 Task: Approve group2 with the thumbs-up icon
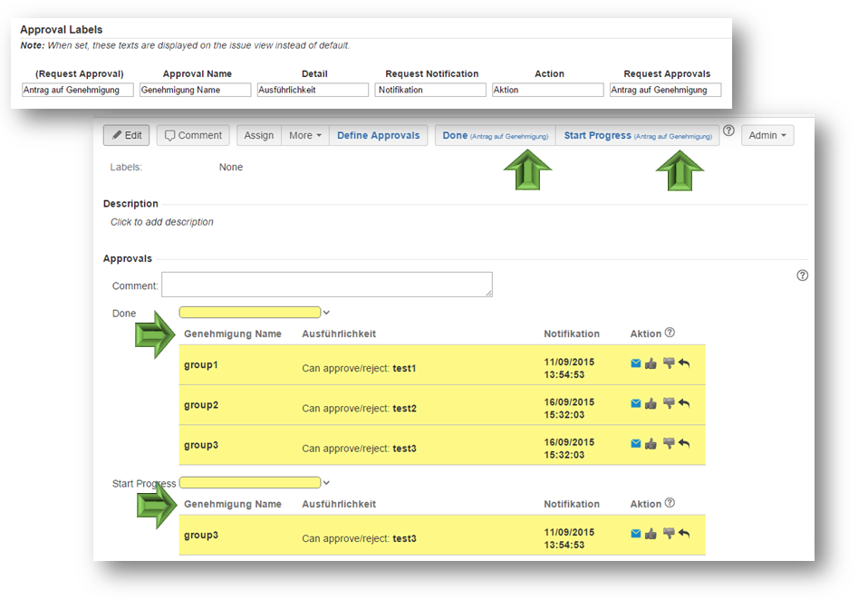651,403
